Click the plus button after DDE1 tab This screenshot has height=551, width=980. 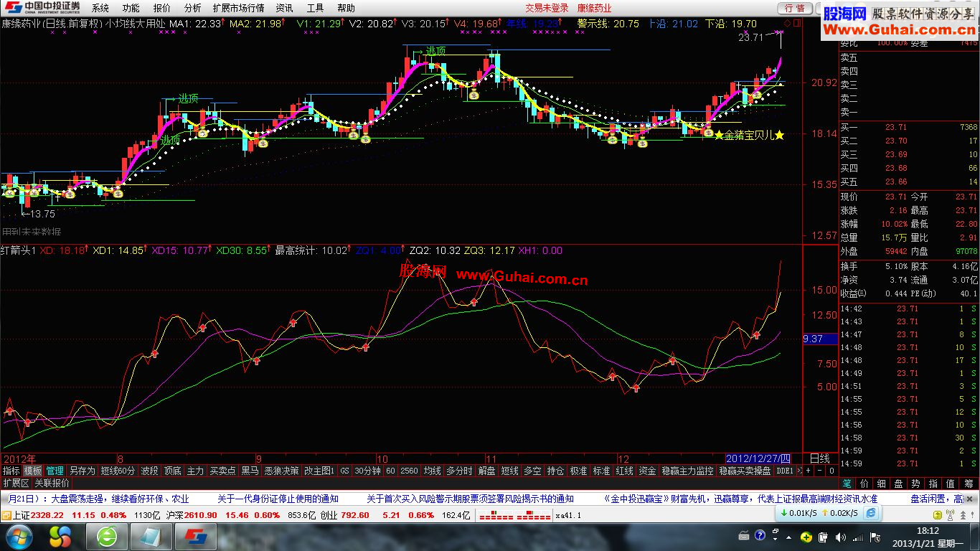(x=808, y=471)
